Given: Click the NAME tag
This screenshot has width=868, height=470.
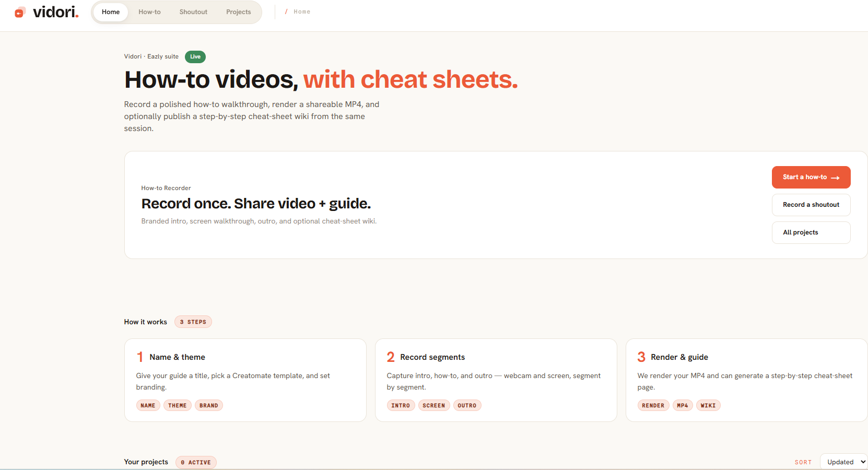Looking at the screenshot, I should coord(148,405).
